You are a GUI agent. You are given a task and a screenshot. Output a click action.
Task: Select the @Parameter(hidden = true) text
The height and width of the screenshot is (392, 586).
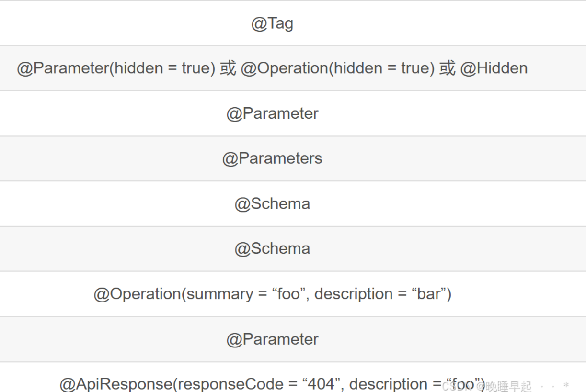116,68
